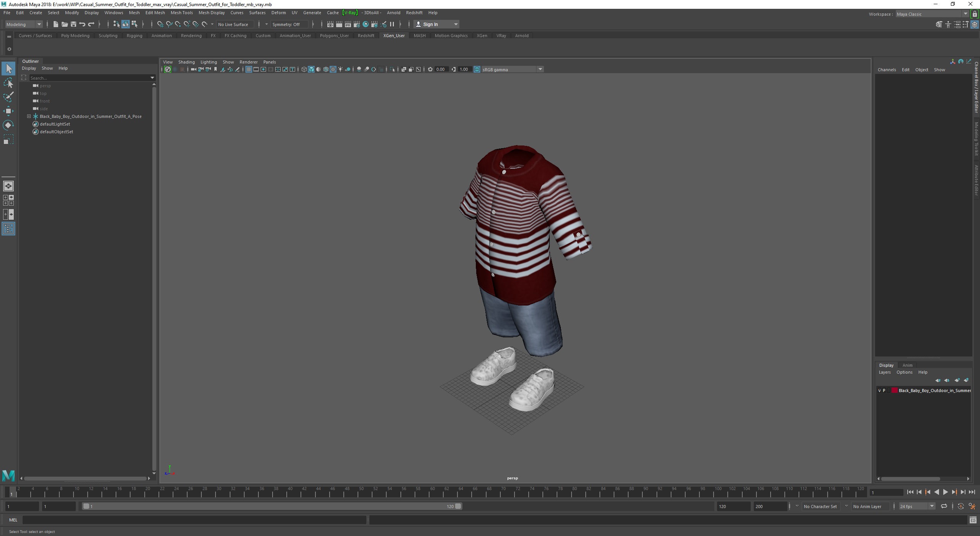Open the Render View clapper icon
Screen dimensions: 980x536
point(330,24)
